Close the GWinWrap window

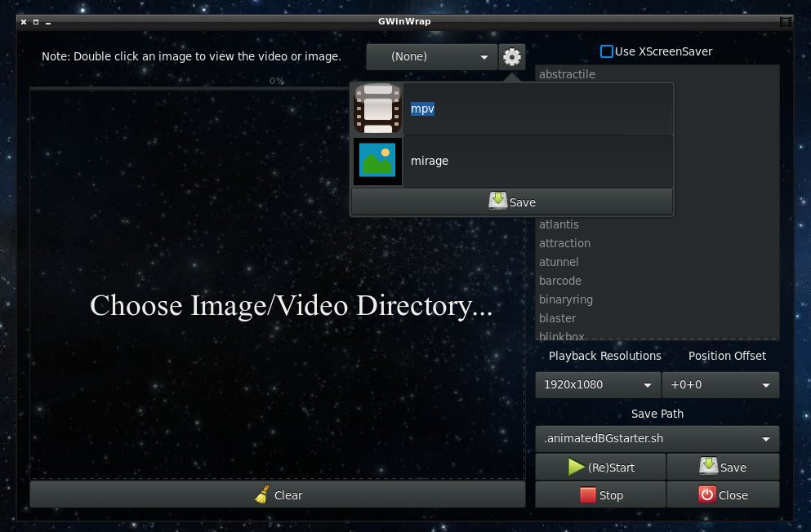23,22
